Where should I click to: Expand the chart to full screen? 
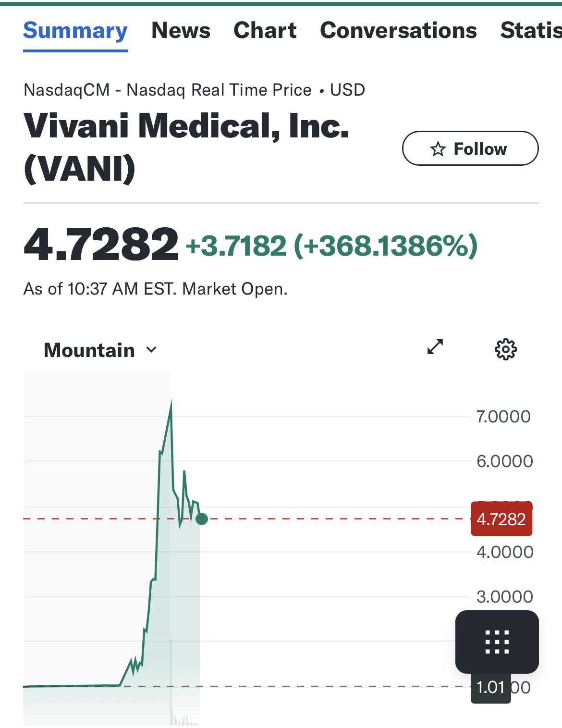(x=435, y=346)
